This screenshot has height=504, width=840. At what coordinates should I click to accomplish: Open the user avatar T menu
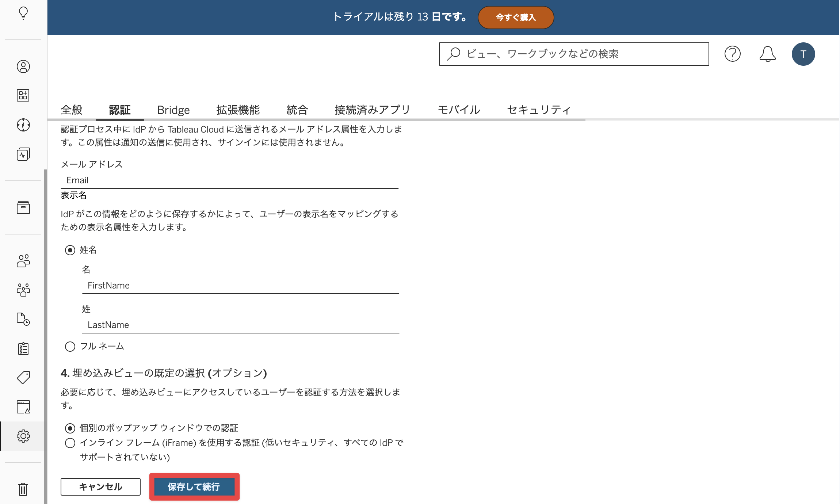803,54
